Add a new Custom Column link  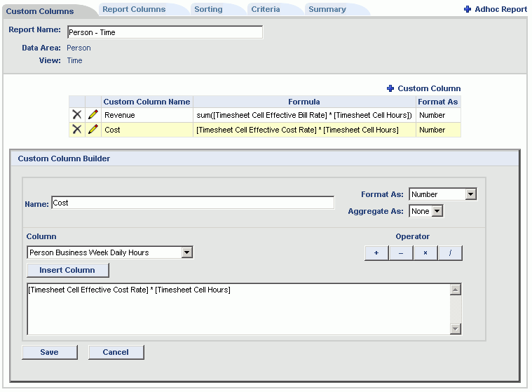429,88
